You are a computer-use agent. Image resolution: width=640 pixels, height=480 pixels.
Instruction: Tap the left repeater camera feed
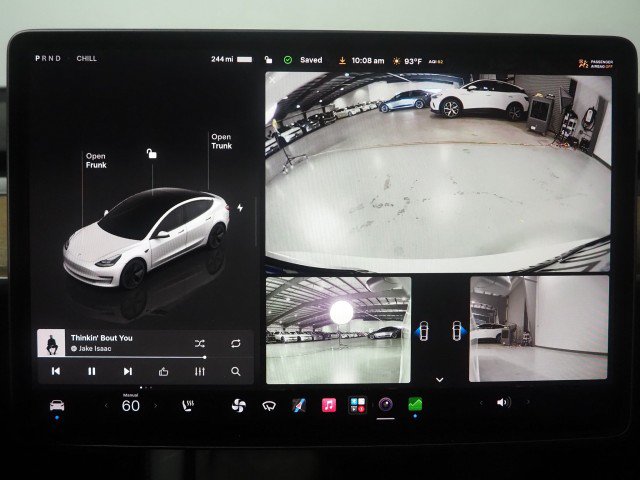[338, 330]
